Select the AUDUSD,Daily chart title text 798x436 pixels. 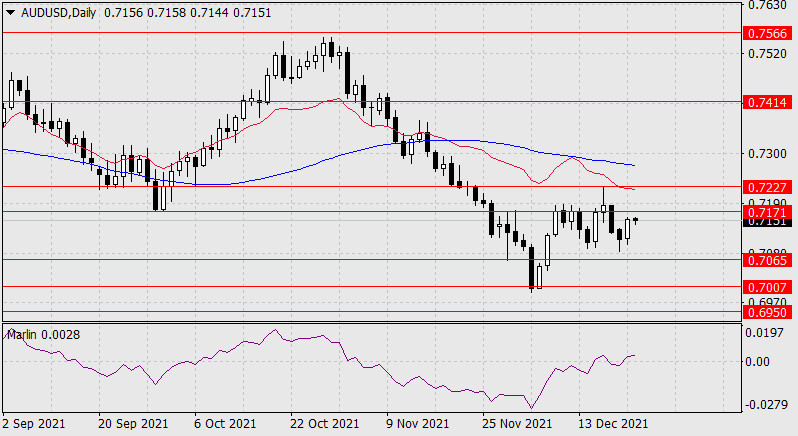pyautogui.click(x=59, y=13)
